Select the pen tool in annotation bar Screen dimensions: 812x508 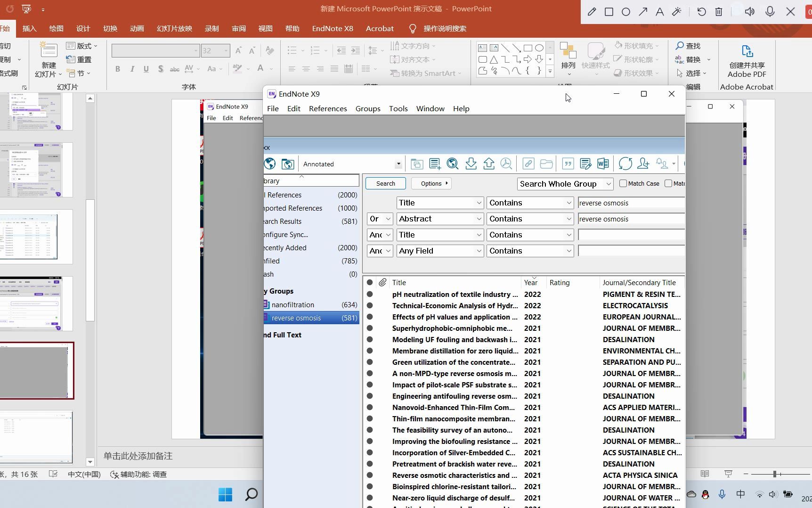pyautogui.click(x=592, y=12)
